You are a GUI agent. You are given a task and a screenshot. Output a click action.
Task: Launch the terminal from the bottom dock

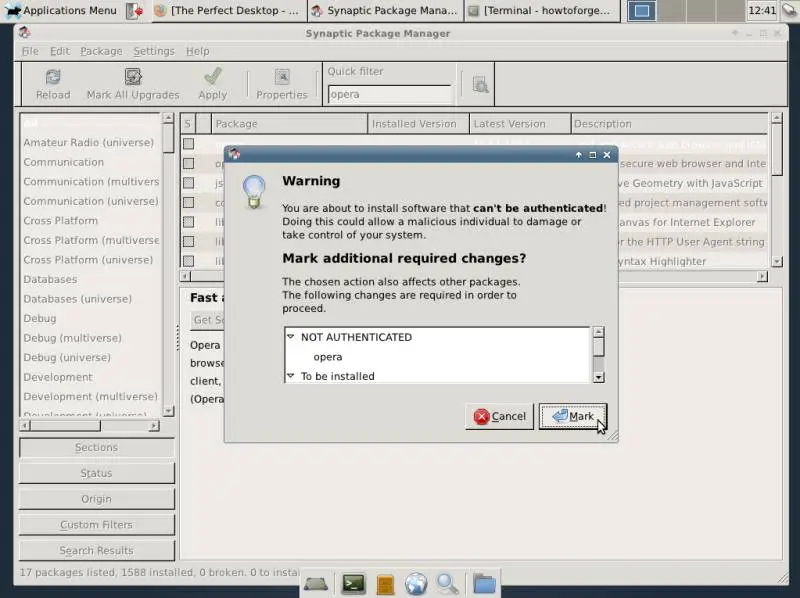(353, 584)
